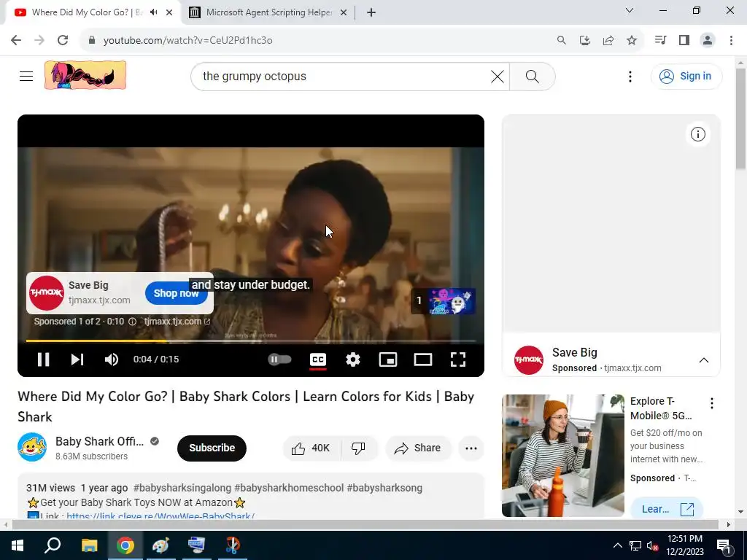The width and height of the screenshot is (747, 560).
Task: Open YouTube hamburger guide menu
Action: [26, 76]
